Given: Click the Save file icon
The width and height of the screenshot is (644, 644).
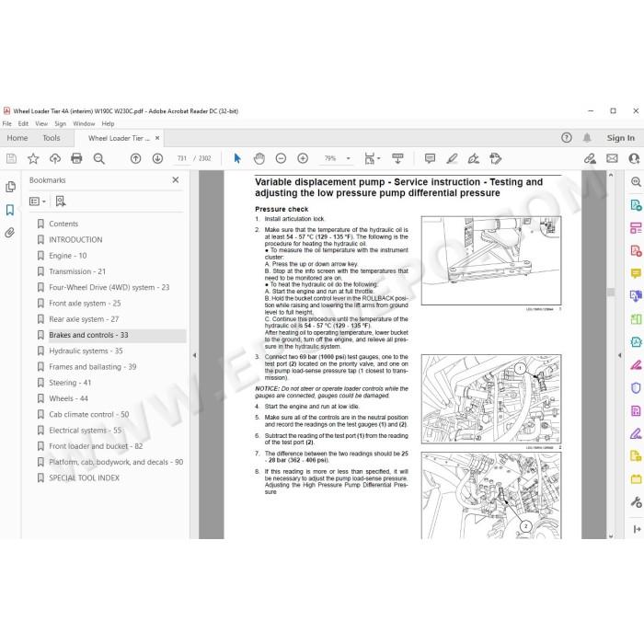Looking at the screenshot, I should click(x=11, y=158).
